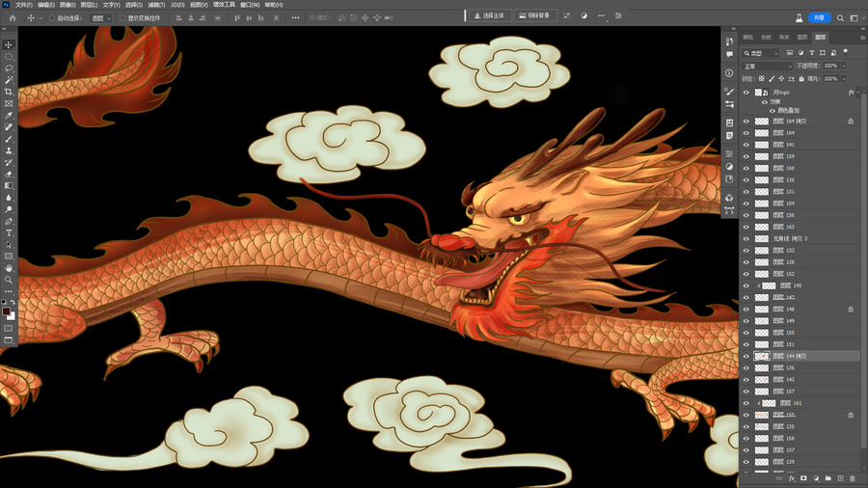Open the opacity 不透明度 dropdown arrow
The width and height of the screenshot is (868, 488).
tap(844, 66)
